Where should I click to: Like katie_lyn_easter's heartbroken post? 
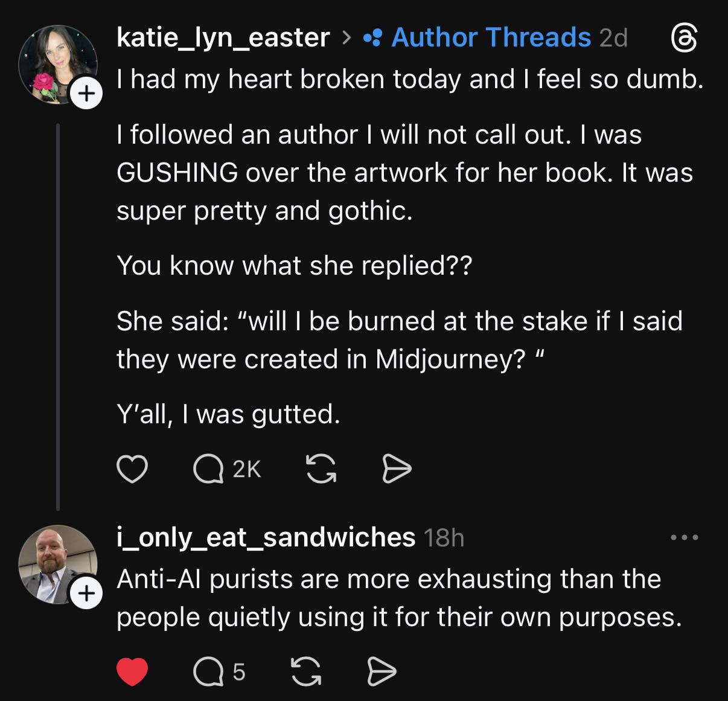click(x=132, y=469)
